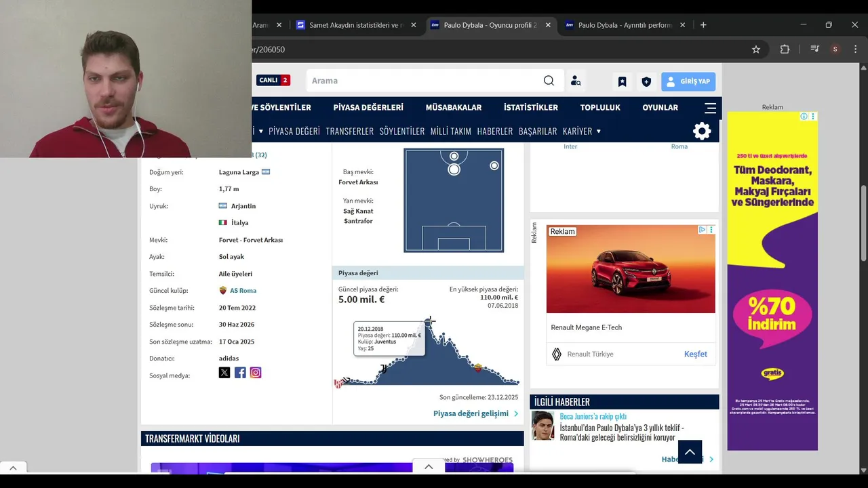Open the Facebook social media icon

[240, 372]
